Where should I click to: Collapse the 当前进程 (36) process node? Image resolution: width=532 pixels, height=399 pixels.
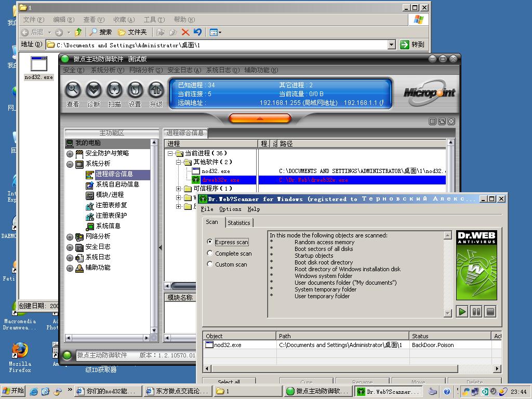[x=170, y=153]
